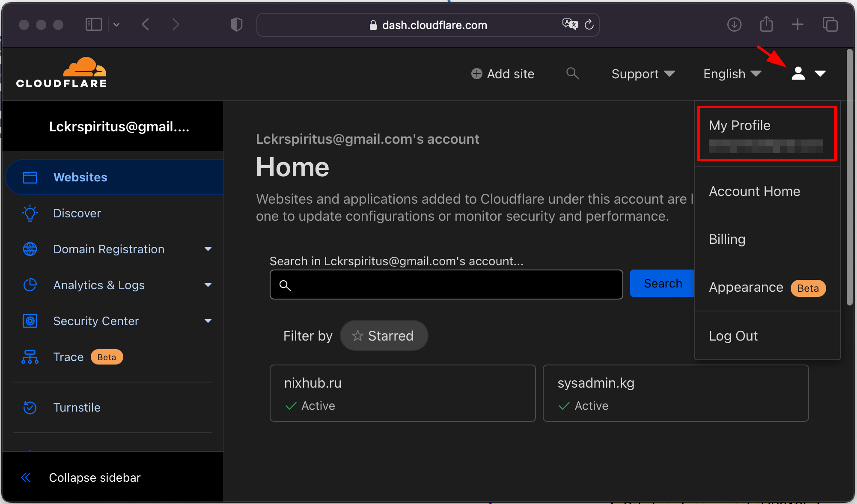The height and width of the screenshot is (504, 857).
Task: Click the Domain Registration globe icon
Action: click(30, 249)
